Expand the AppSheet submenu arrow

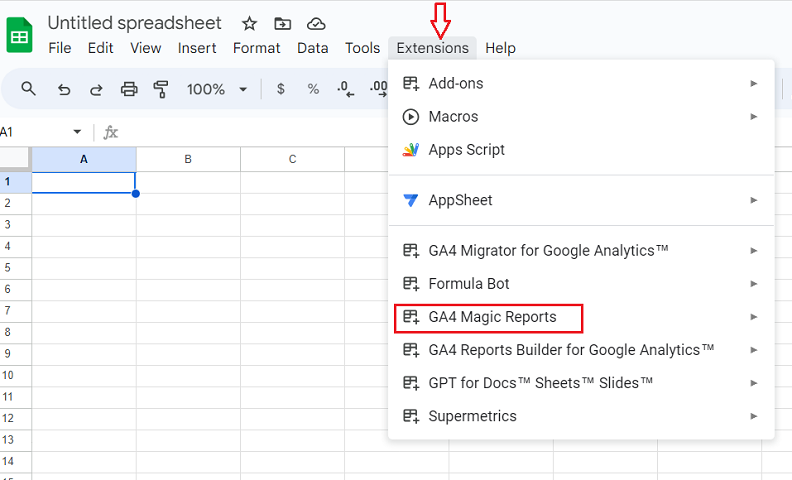coord(754,200)
